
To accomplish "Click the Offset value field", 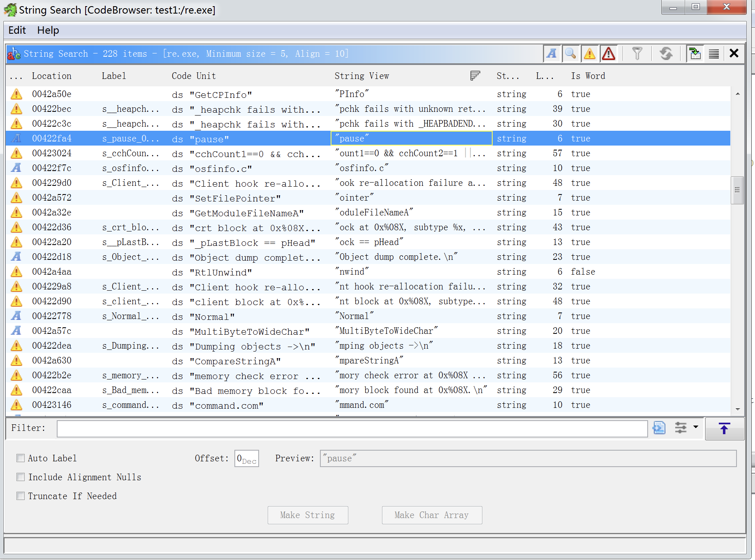I will pyautogui.click(x=246, y=458).
